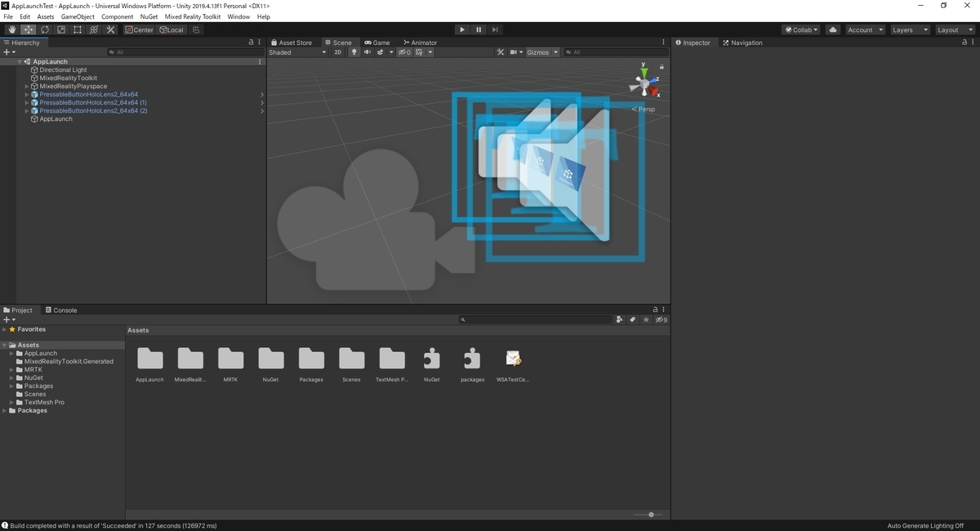980x531 pixels.
Task: Open the Layout dropdown
Action: (x=955, y=29)
